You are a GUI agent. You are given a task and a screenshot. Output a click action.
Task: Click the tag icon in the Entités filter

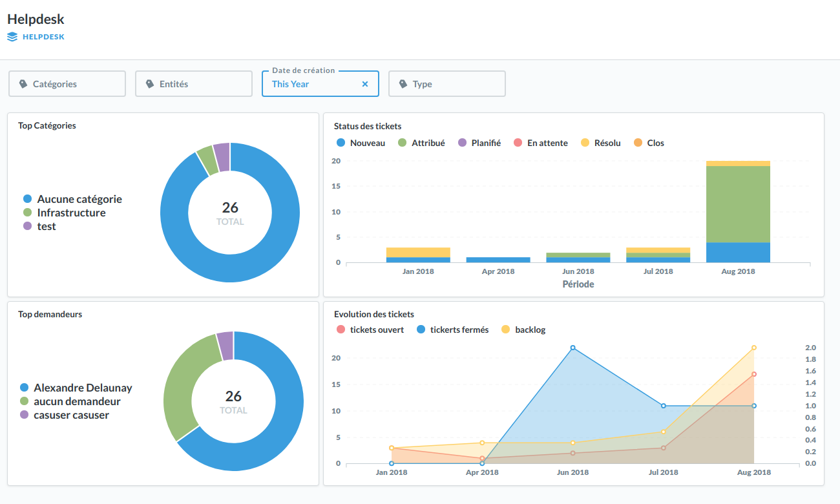point(150,84)
